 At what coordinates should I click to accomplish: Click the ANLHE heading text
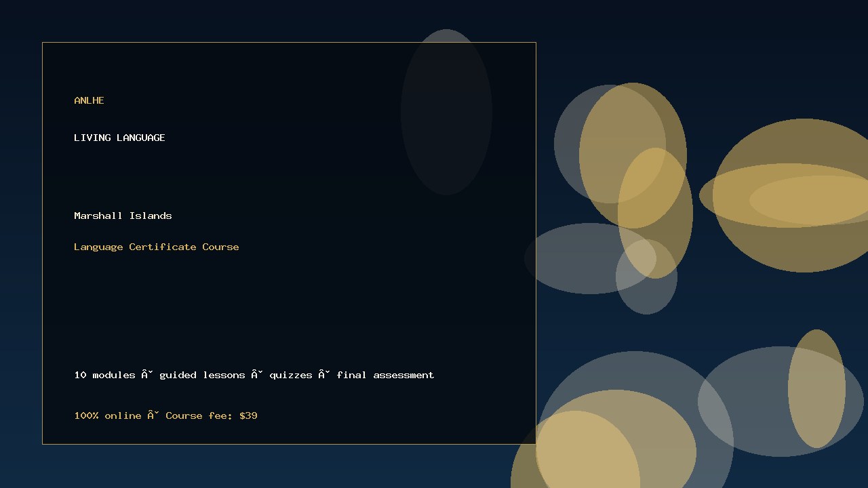point(89,100)
